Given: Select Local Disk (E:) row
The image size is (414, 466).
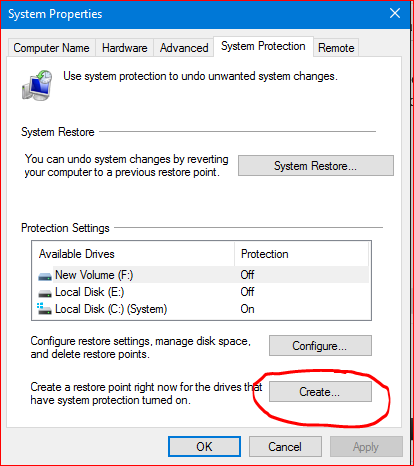Looking at the screenshot, I should 203,292.
